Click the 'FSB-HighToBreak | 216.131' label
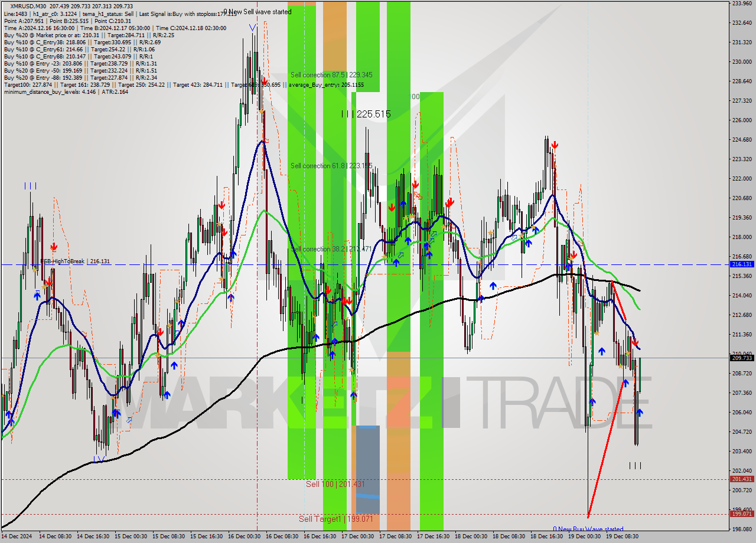The height and width of the screenshot is (543, 756). point(75,261)
